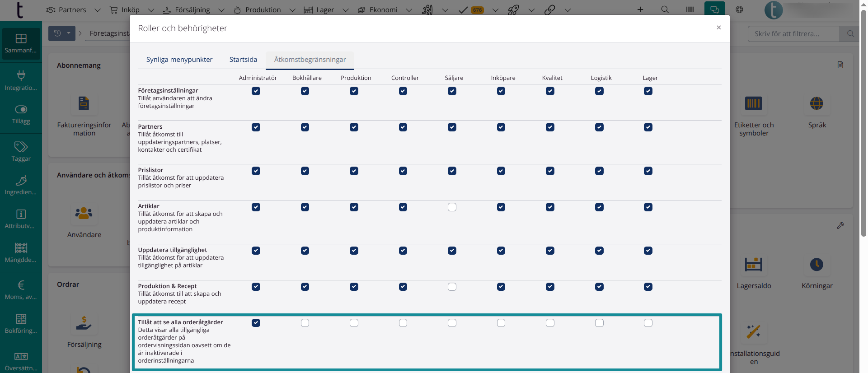Switch to Synliga menypunkter tab
Viewport: 868px width, 373px height.
click(179, 60)
